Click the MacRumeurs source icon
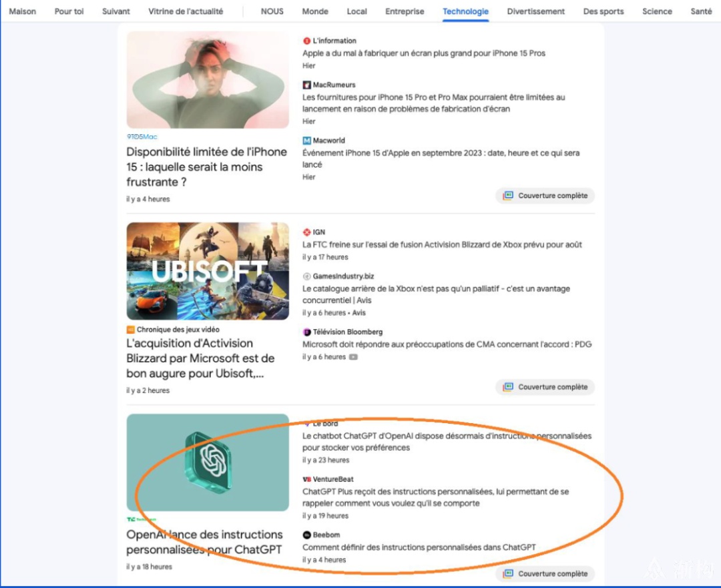Screen dimensions: 721x588 306,85
